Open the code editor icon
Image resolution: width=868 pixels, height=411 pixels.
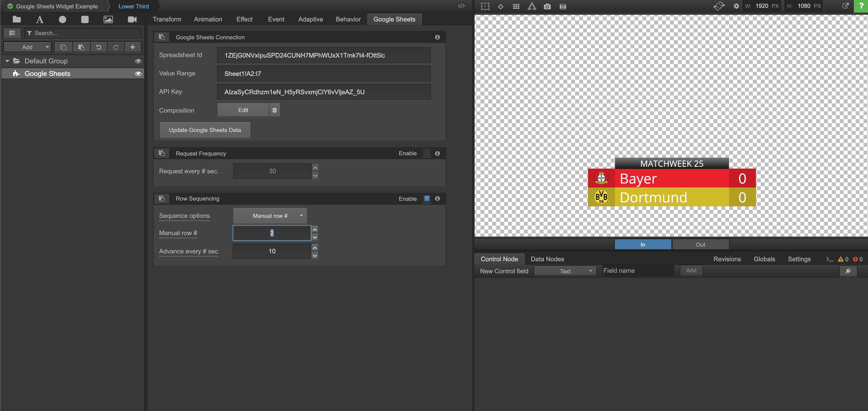461,6
